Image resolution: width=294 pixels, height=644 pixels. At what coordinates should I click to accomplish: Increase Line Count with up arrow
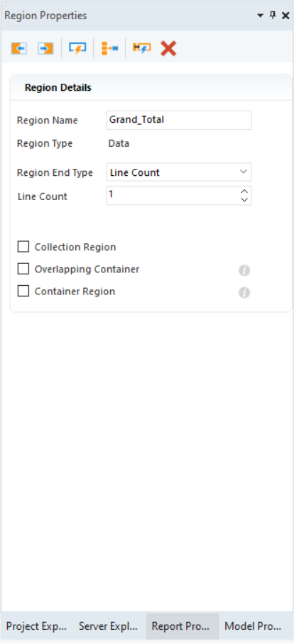point(244,191)
